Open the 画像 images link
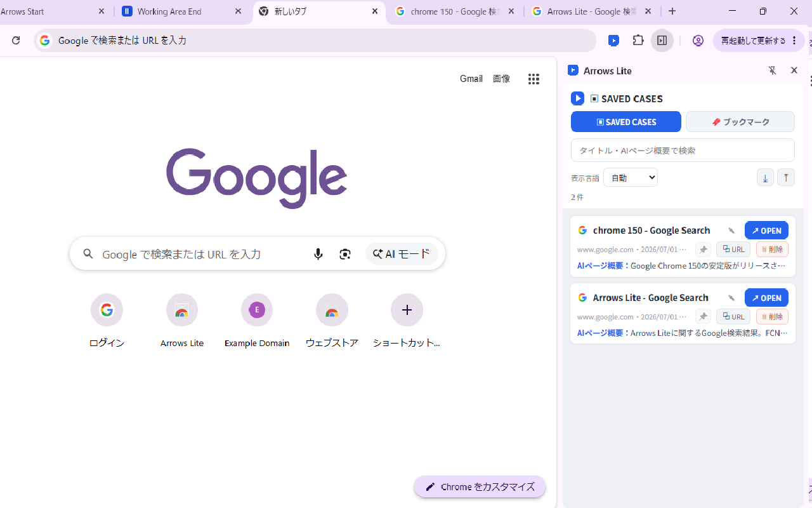The image size is (812, 508). tap(501, 79)
